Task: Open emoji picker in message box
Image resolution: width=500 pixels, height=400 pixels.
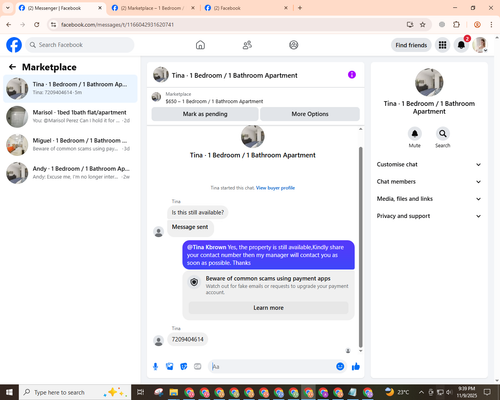Action: (x=340, y=367)
